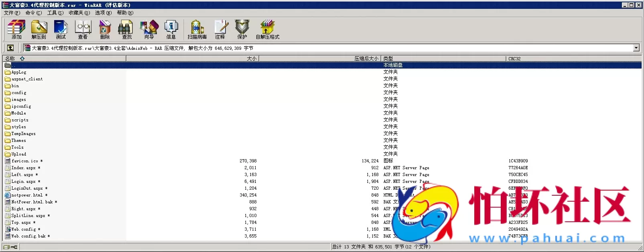
Task: Select the Module folder
Action: tap(18, 113)
